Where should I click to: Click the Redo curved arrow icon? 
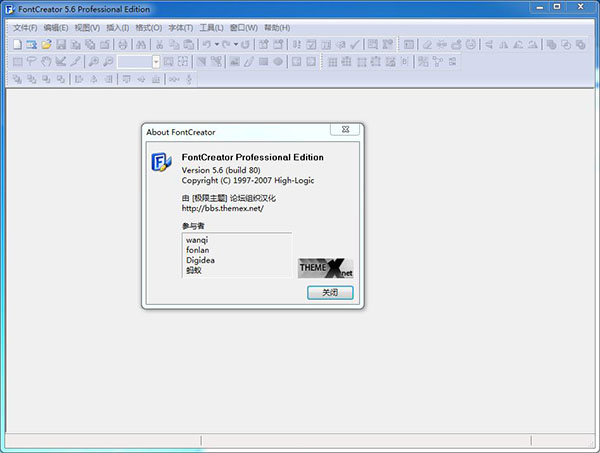(226, 44)
